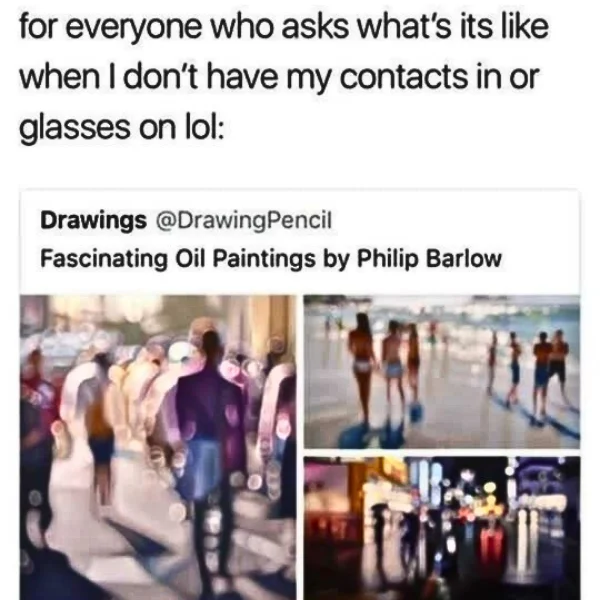Click the white hat in the crowd painting
This screenshot has height=600, width=600.
click(x=183, y=353)
